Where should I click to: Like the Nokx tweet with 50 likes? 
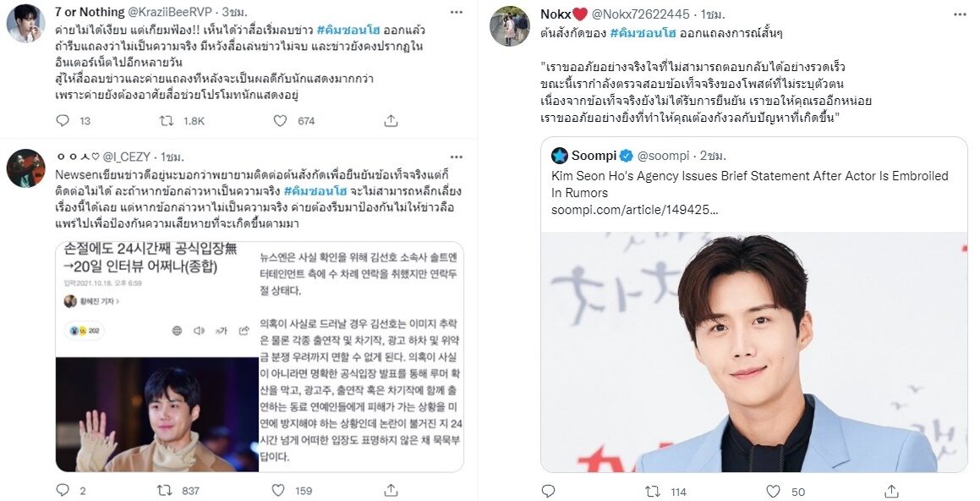tap(774, 492)
